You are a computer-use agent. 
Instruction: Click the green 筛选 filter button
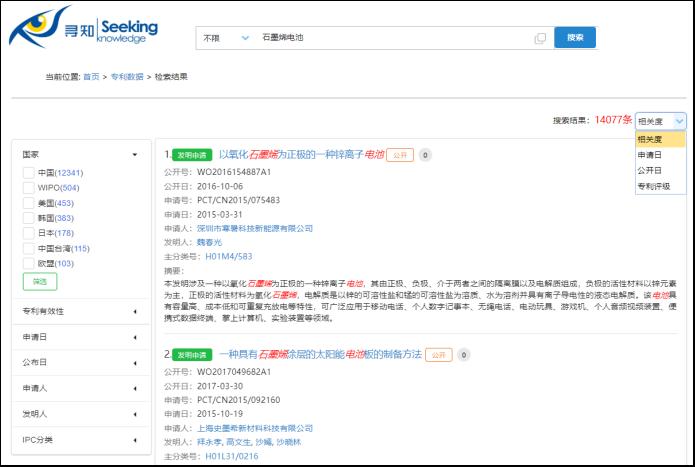(x=40, y=281)
